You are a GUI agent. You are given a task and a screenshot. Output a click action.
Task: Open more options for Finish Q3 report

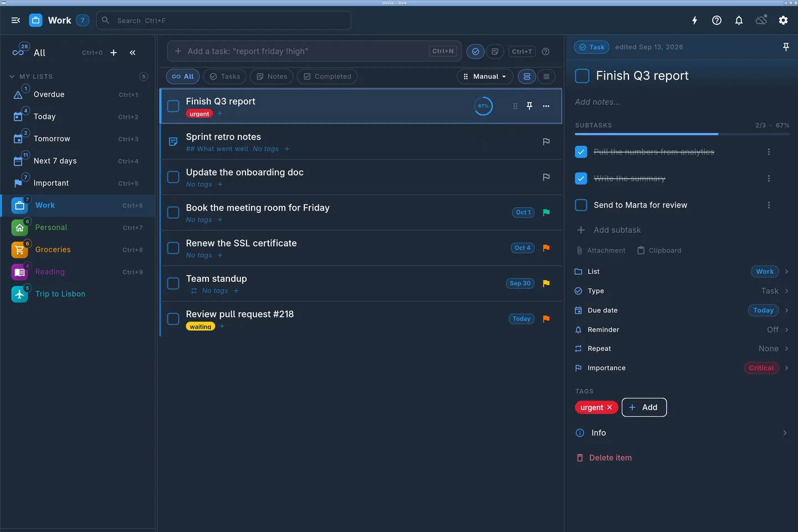pos(546,106)
